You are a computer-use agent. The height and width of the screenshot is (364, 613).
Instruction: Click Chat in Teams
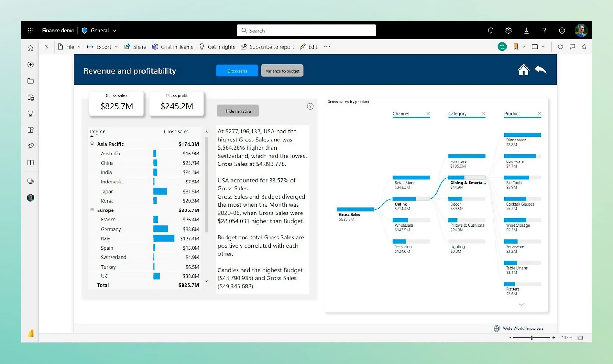click(x=172, y=47)
